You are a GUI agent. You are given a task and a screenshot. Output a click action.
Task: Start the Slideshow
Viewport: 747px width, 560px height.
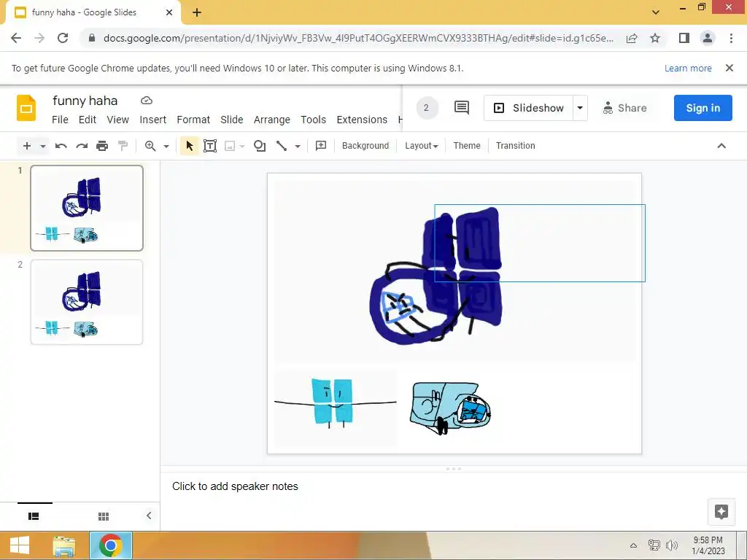tap(529, 108)
